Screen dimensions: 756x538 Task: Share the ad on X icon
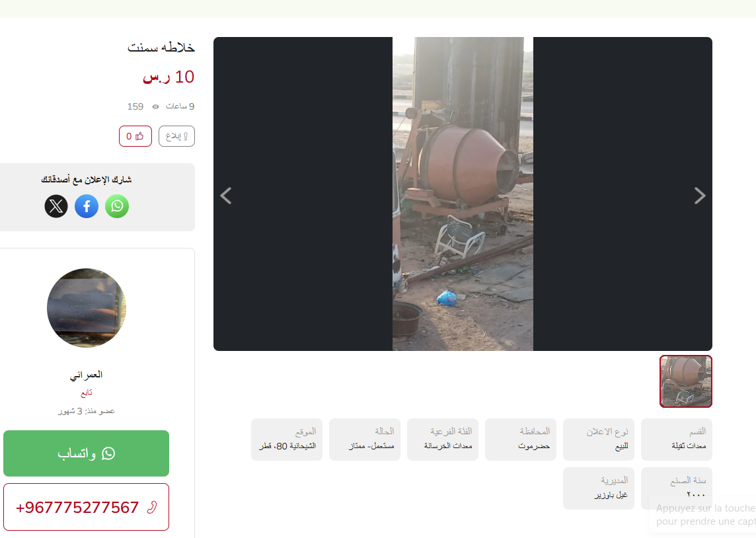[x=56, y=206]
